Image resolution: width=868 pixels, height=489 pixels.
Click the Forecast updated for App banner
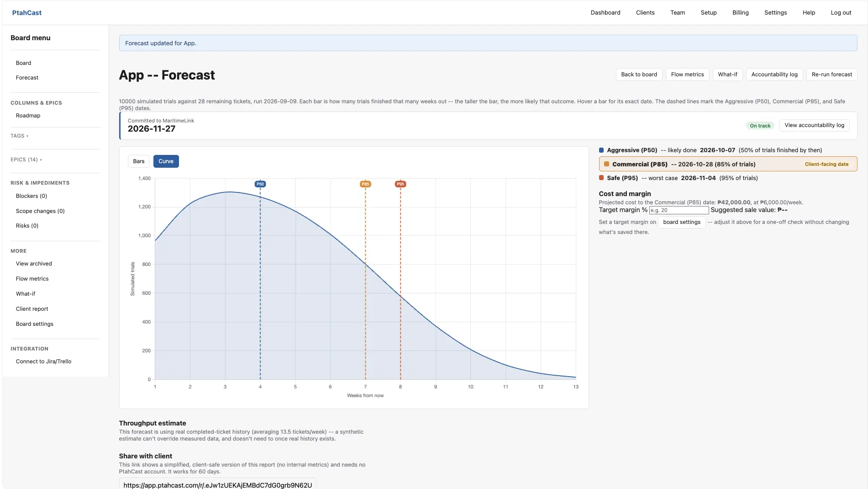coord(488,43)
